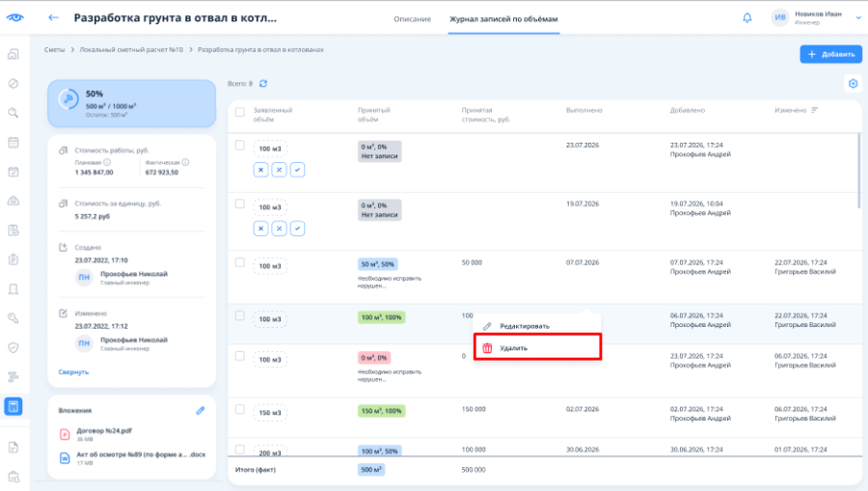The height and width of the screenshot is (491, 868).
Task: Open Локальный сметный расчет №10 breadcrumb
Action: [x=131, y=50]
